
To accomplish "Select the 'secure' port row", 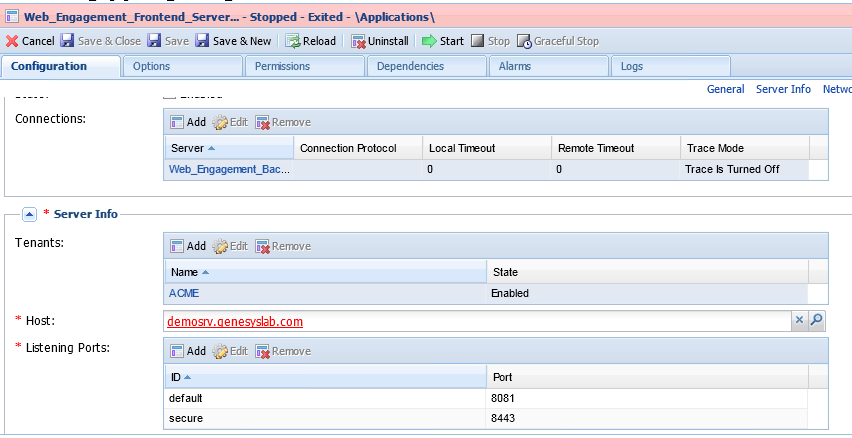I will [x=486, y=418].
